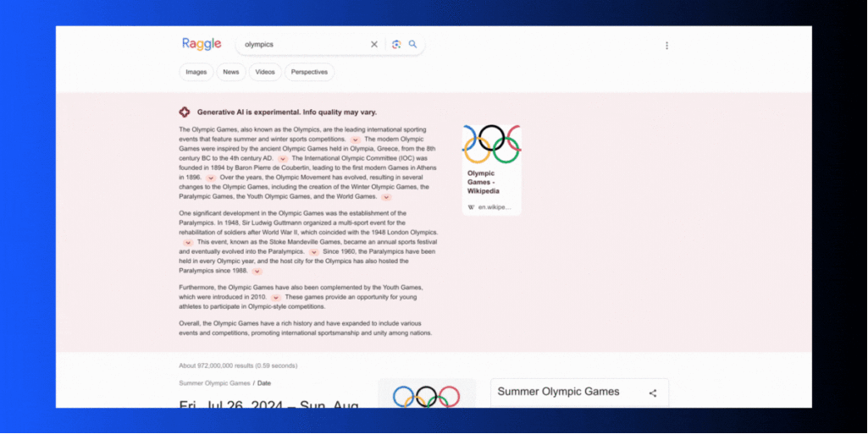Viewport: 868px width, 434px height.
Task: Clear the search query with the X
Action: click(x=374, y=44)
